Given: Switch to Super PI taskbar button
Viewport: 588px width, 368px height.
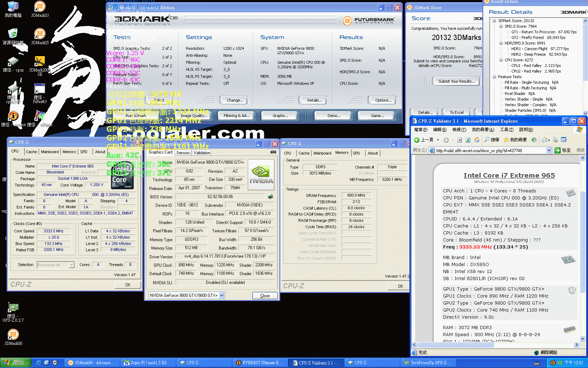Looking at the screenshot, I should (148, 363).
